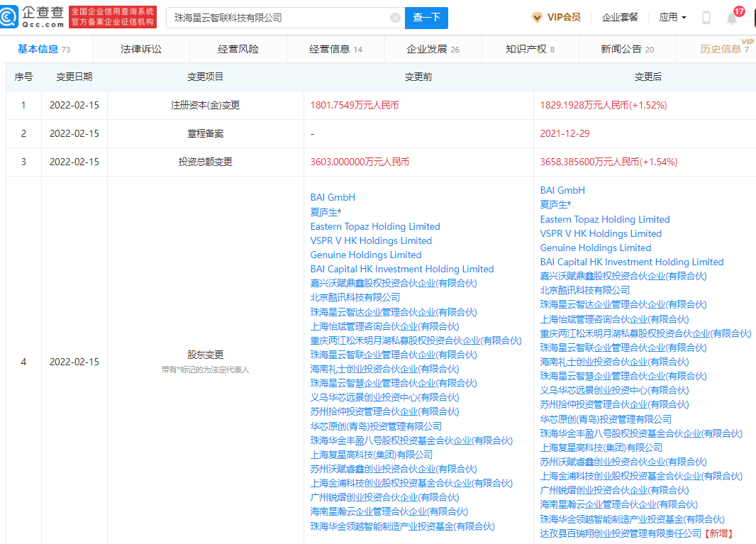Open 珠海星云智慧企业管理合伙企业 in 变更后
The image size is (756, 544).
tap(623, 376)
